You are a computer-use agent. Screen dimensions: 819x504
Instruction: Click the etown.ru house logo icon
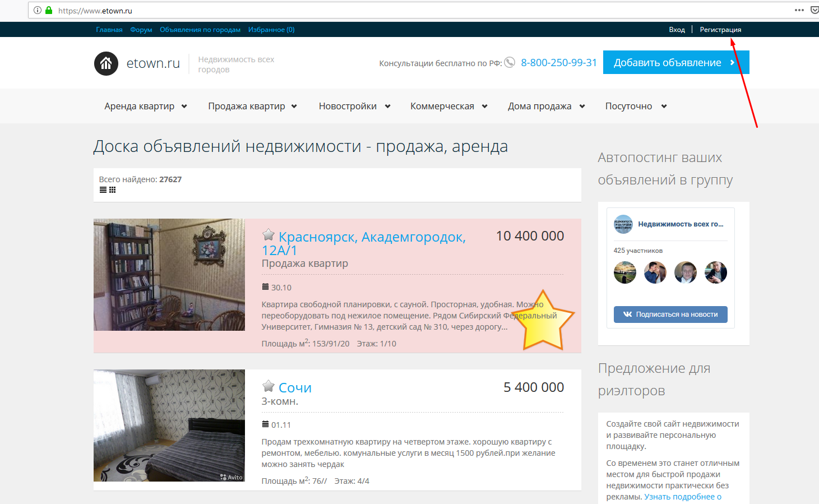coord(106,63)
